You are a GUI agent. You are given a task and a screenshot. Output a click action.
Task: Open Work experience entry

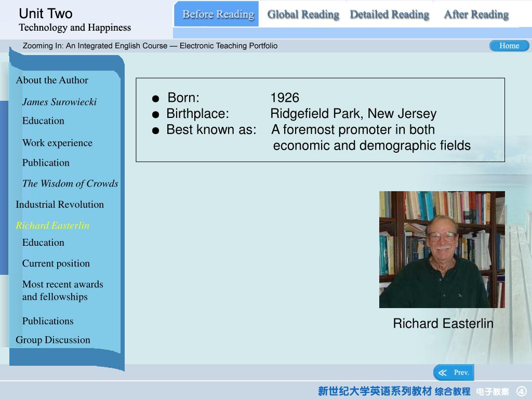pos(57,143)
